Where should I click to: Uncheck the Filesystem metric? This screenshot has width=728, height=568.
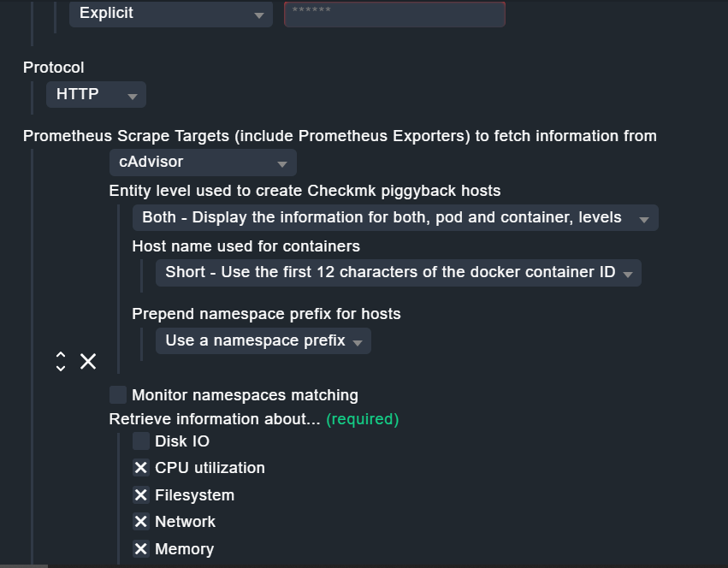tap(141, 494)
